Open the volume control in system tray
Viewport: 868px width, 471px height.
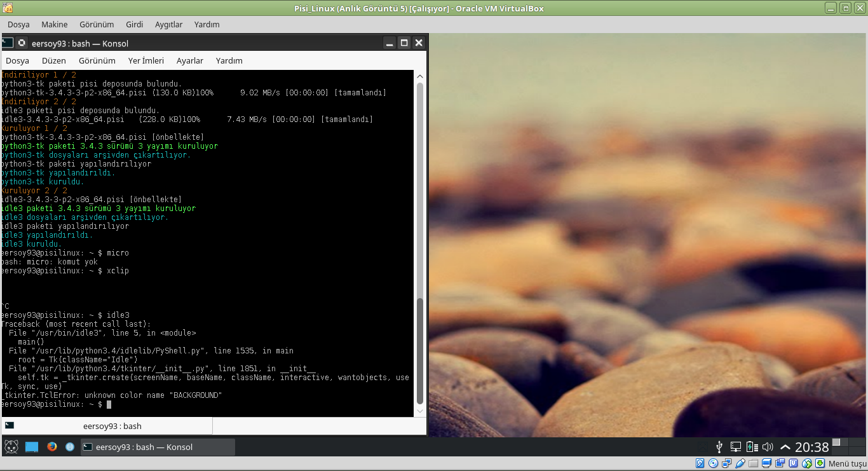[768, 447]
